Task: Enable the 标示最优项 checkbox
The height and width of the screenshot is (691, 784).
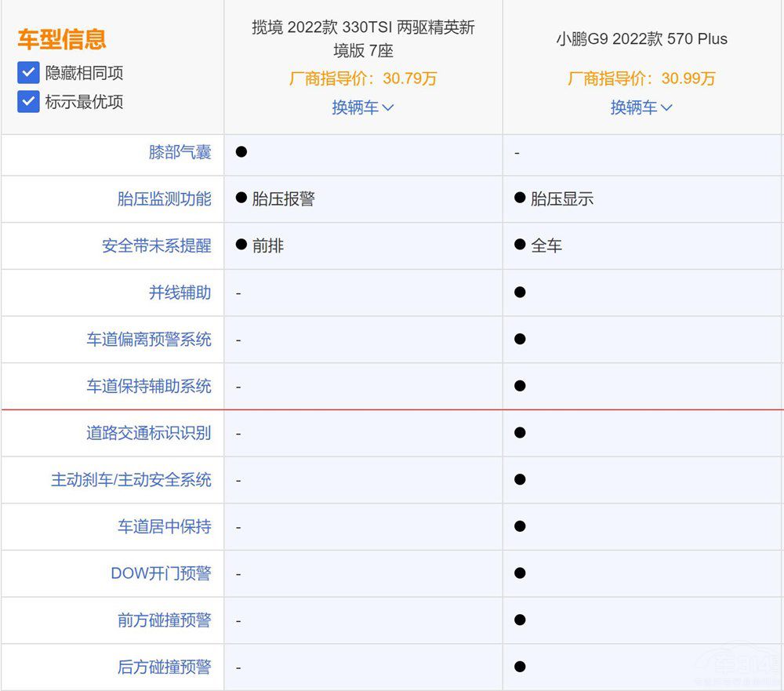Action: tap(28, 102)
